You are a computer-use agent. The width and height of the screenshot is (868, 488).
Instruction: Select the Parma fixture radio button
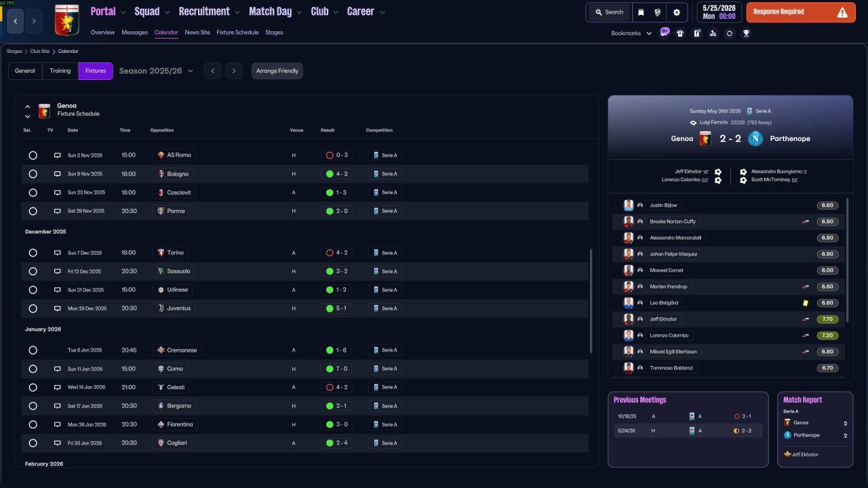(33, 211)
